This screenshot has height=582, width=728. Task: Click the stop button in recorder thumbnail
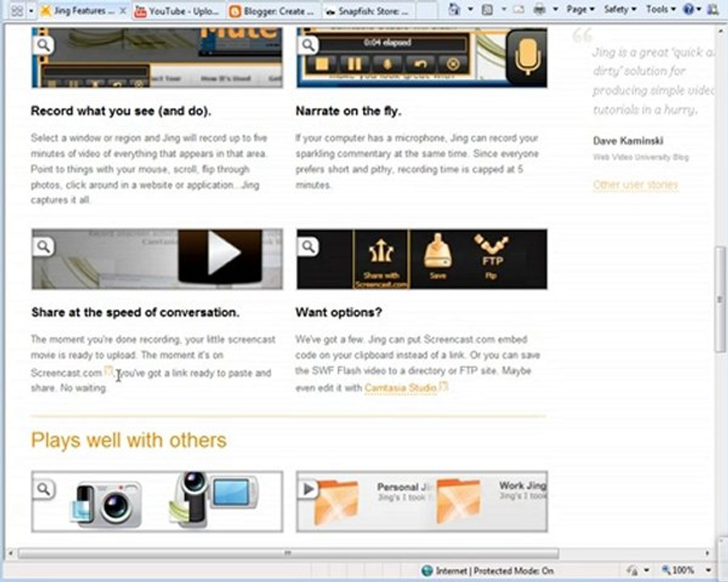pyautogui.click(x=322, y=65)
